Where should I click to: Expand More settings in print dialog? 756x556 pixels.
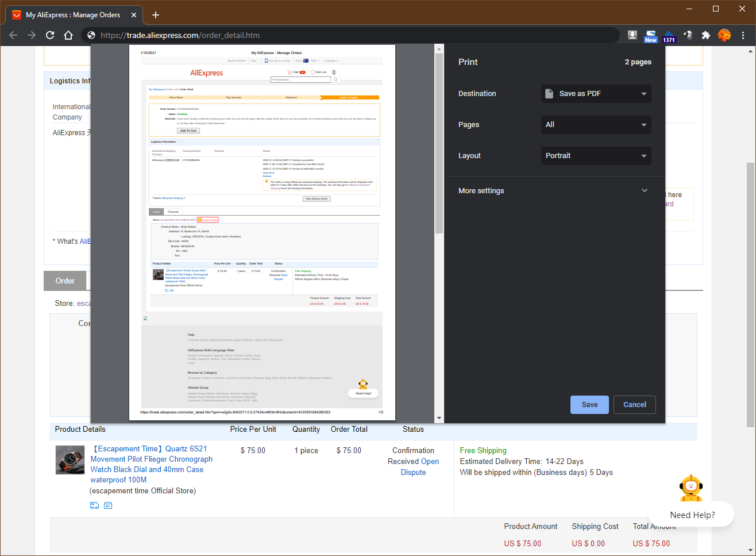coord(554,191)
